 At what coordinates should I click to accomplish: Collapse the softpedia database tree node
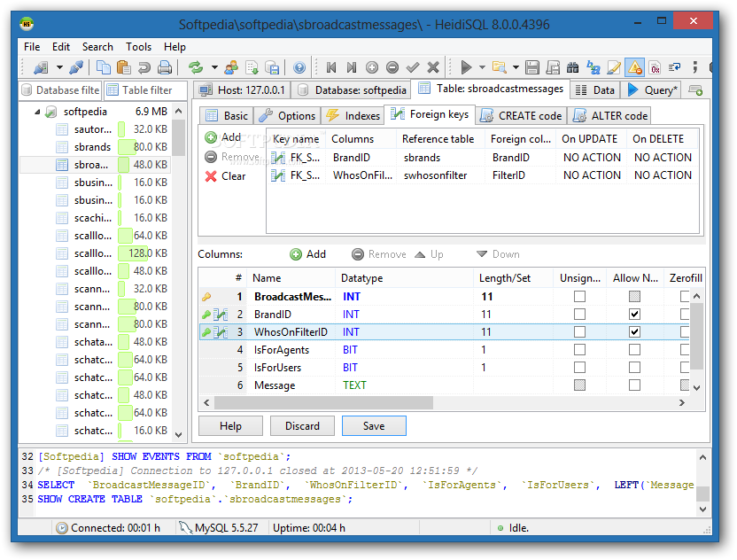[37, 112]
